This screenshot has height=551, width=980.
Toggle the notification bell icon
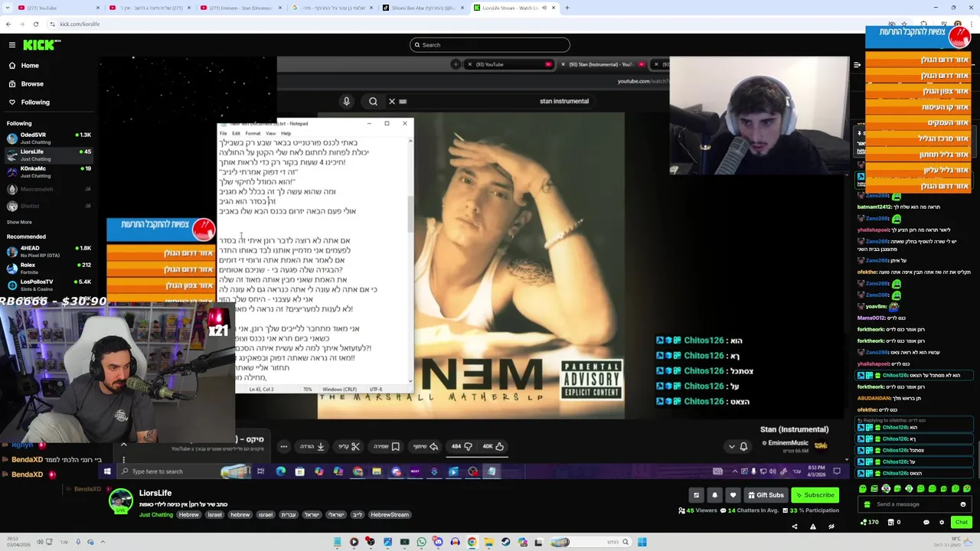714,495
